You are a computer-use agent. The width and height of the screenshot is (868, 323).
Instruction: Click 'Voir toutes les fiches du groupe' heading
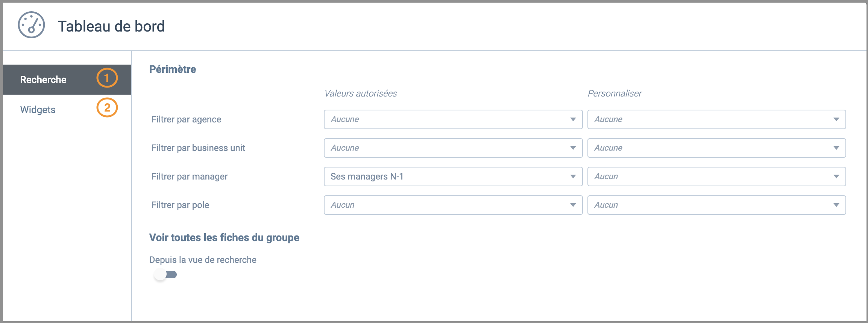tap(224, 238)
